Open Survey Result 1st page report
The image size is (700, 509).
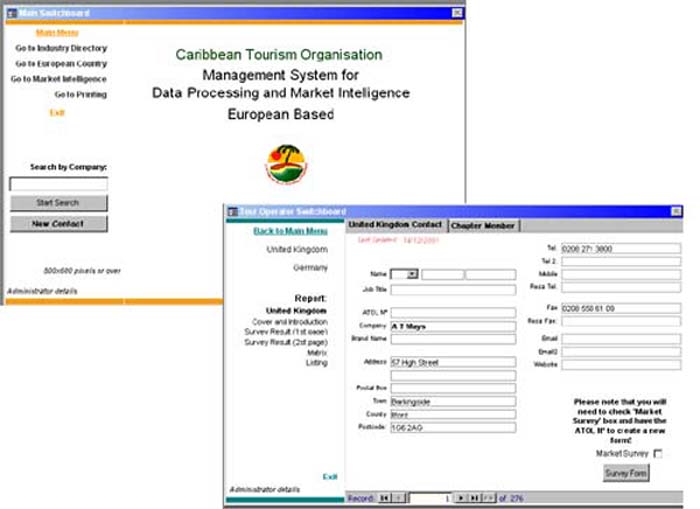[x=286, y=332]
